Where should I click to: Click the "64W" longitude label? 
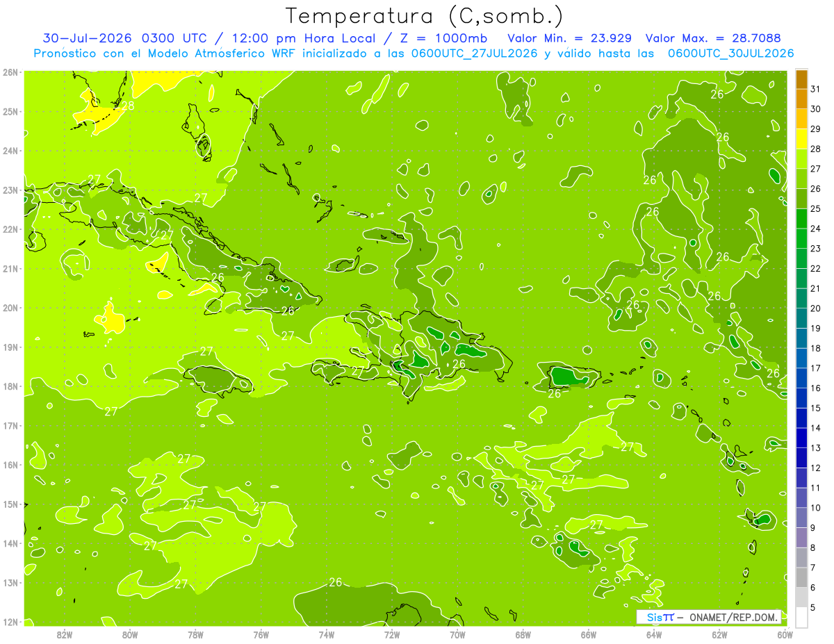(x=653, y=634)
